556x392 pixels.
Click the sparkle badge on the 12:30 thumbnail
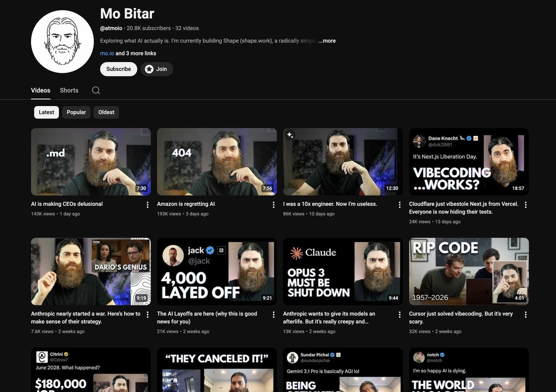click(290, 135)
